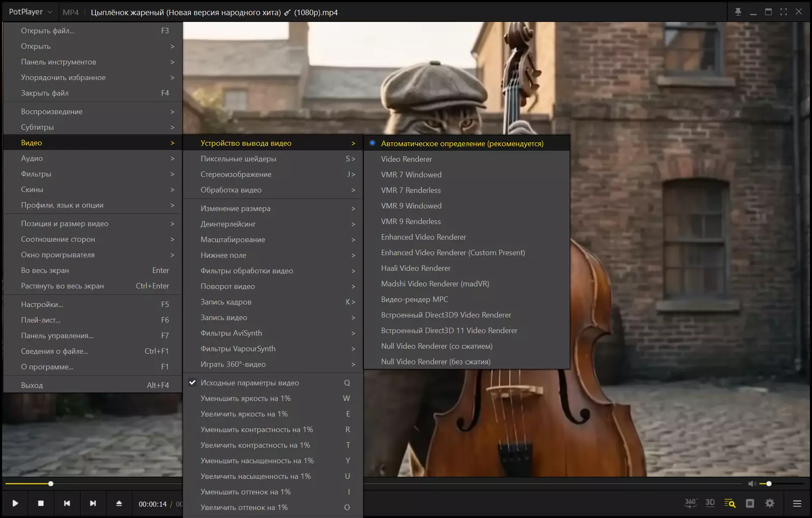This screenshot has height=518, width=812.
Task: Click the elapsed time 00:00:14 display
Action: [x=153, y=504]
